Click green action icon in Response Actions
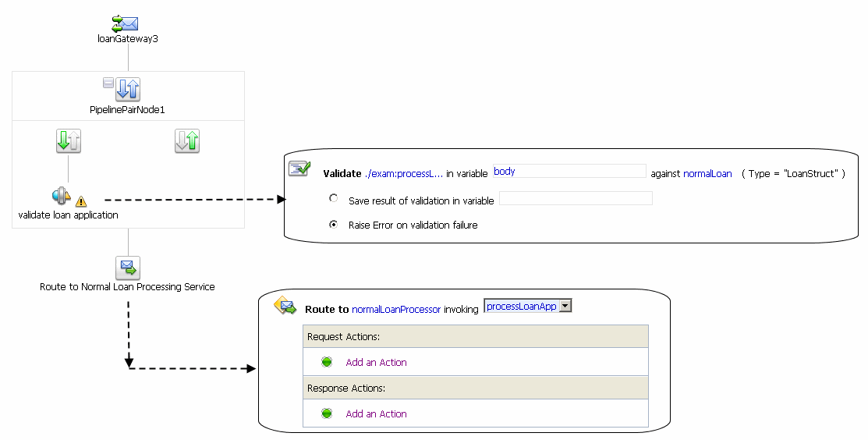This screenshot has width=868, height=440. pyautogui.click(x=327, y=413)
